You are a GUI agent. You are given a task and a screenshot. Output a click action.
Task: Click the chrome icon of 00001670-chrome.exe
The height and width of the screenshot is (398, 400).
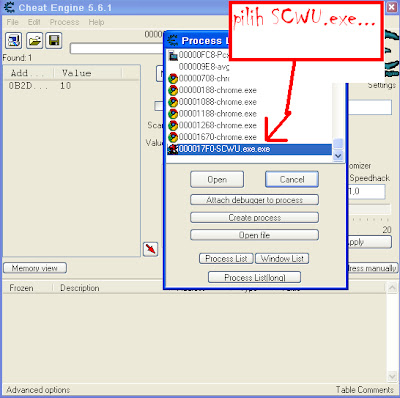coord(173,137)
